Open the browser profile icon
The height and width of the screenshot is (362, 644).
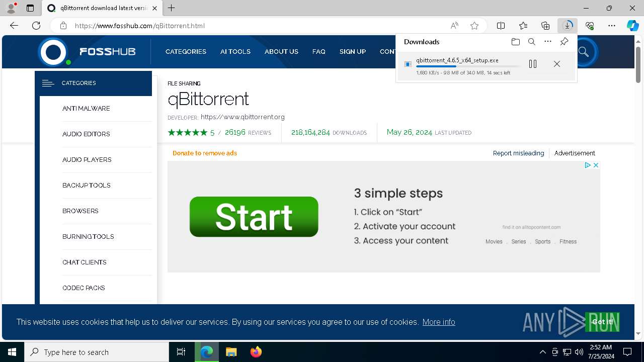(x=11, y=8)
